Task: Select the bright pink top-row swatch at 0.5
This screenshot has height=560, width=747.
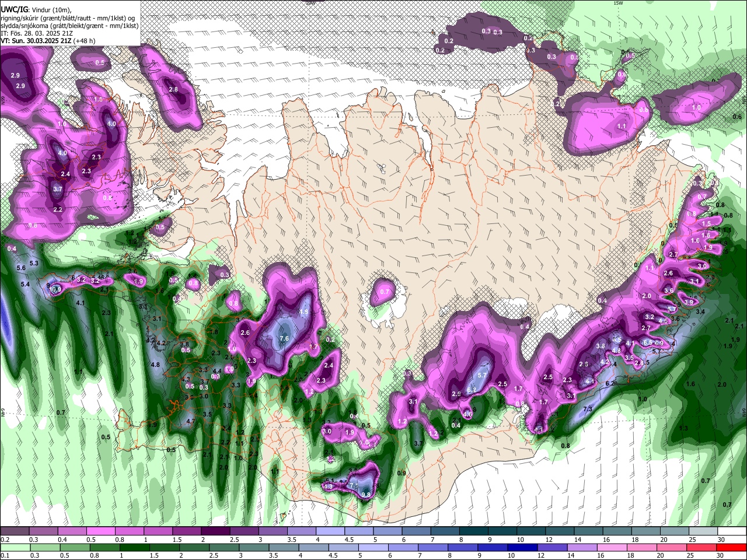Action: coord(100,531)
